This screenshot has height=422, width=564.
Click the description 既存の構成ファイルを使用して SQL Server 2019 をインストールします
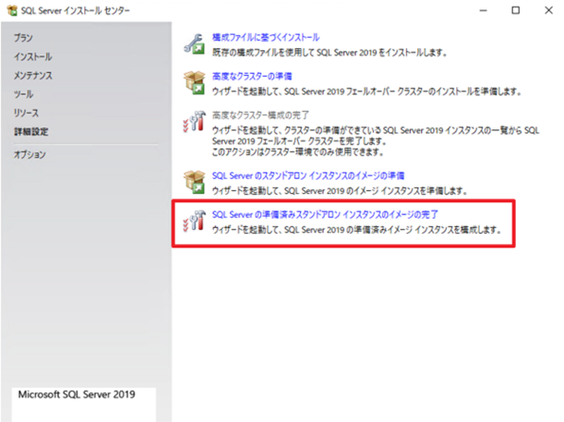[x=329, y=53]
